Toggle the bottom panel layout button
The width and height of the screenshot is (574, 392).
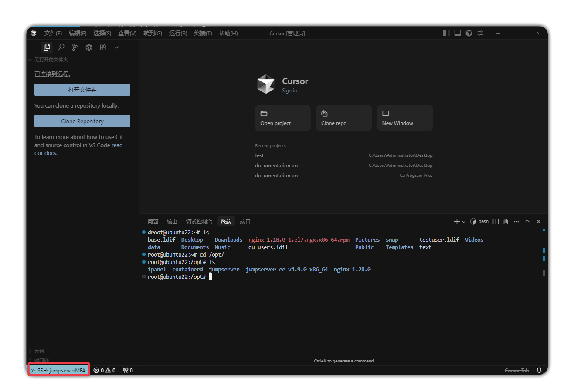(458, 33)
